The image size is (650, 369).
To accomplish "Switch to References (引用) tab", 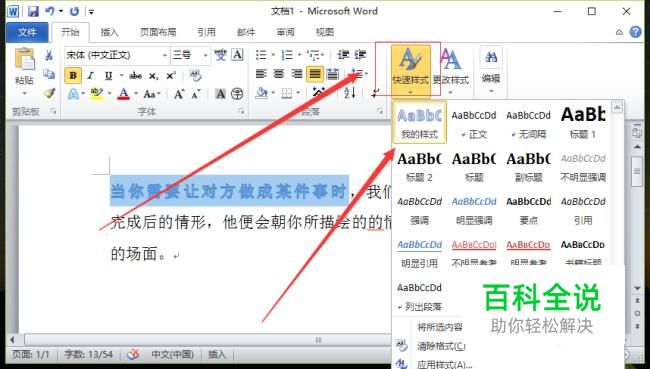I will pos(206,32).
